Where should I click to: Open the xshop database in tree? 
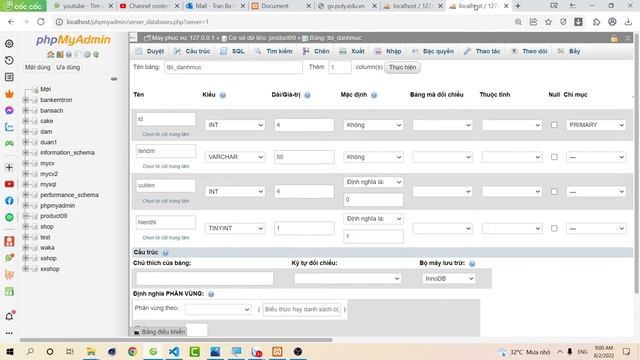[x=48, y=258]
